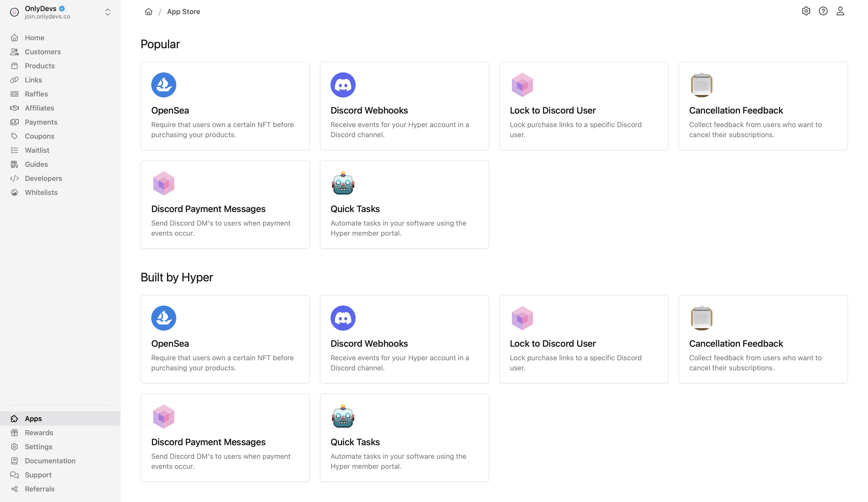Click the OpenSea ship icon under Popular

(164, 85)
